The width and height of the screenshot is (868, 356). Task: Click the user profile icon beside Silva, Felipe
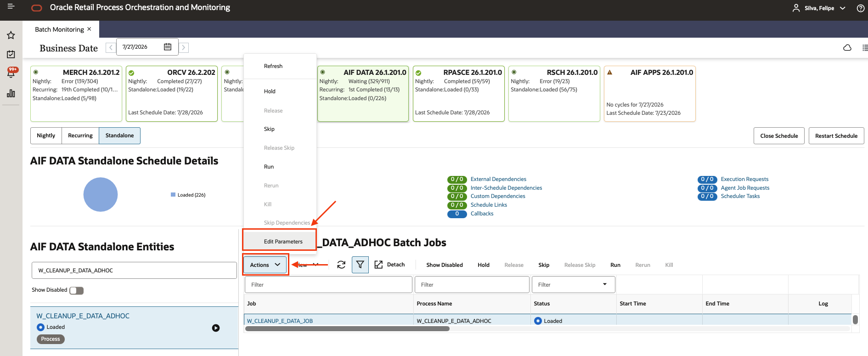tap(796, 8)
